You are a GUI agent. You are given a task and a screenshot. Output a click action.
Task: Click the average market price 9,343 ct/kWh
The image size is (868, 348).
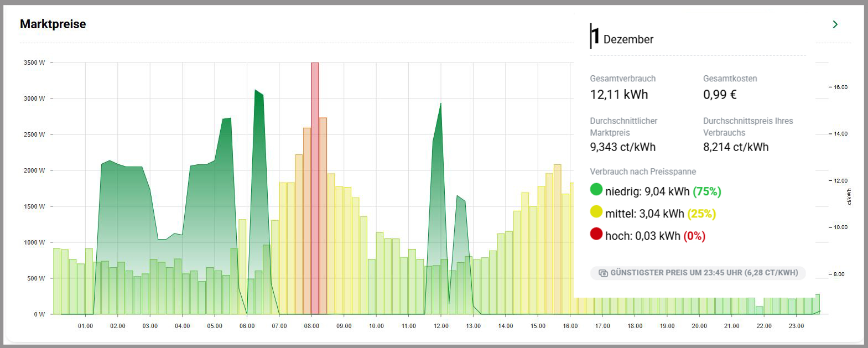pyautogui.click(x=622, y=147)
